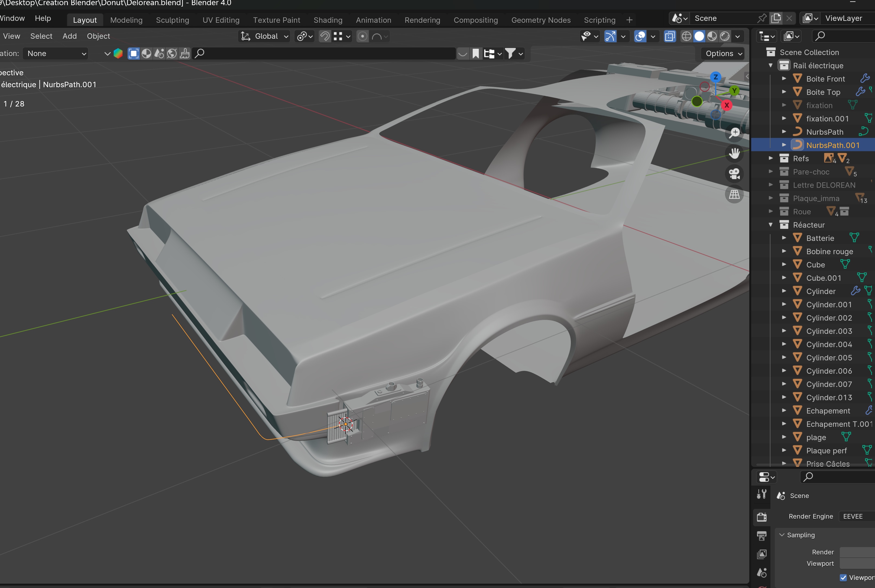Open the Render properties tab icon

pos(761,517)
